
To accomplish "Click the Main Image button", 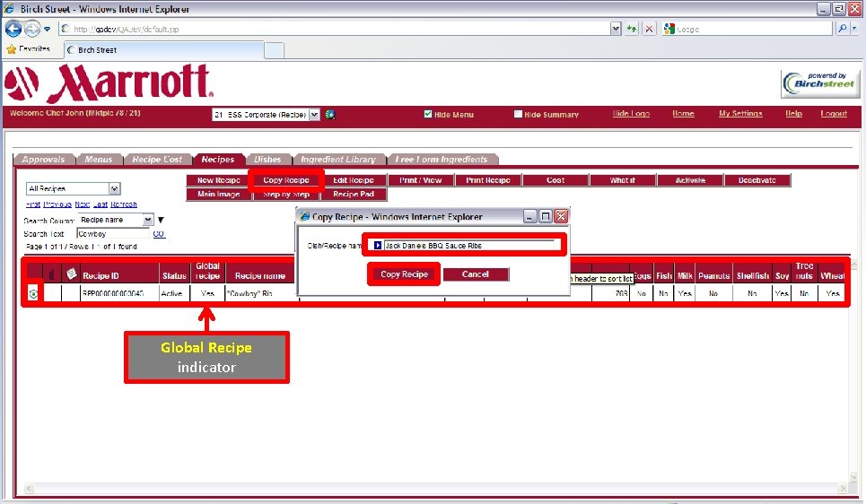I will [219, 195].
